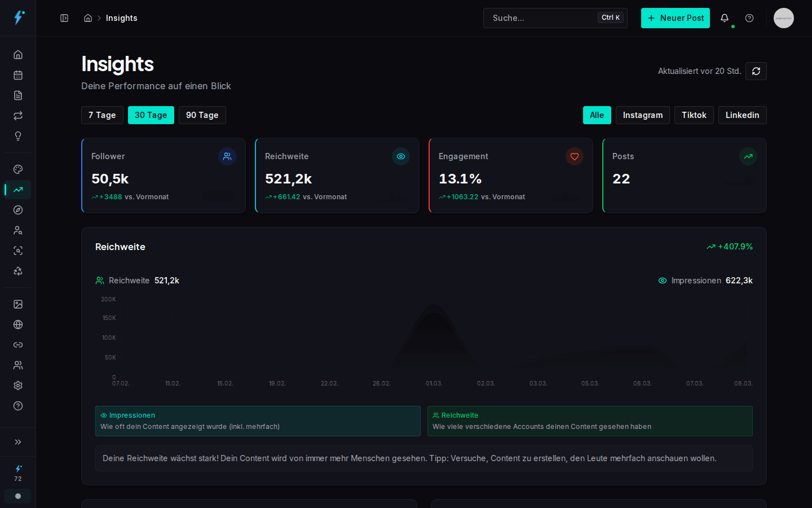Open Settings via the gear icon
The image size is (812, 508).
point(17,386)
